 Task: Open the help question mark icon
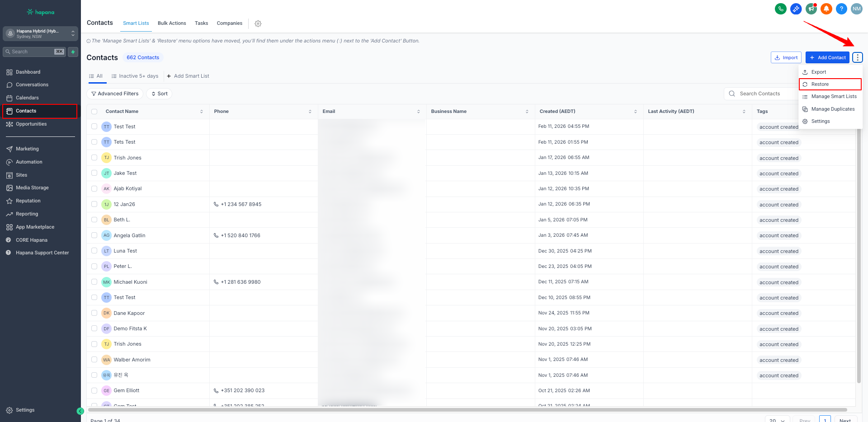click(841, 9)
